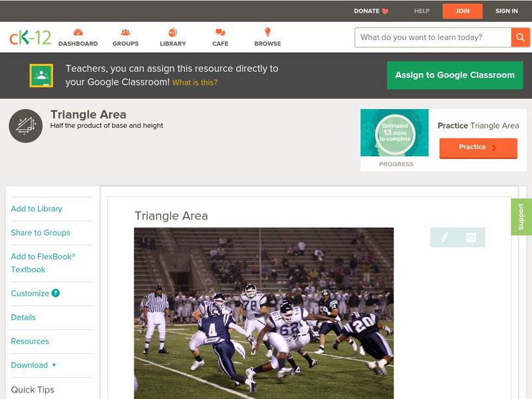Click the PROGRESS label
This screenshot has width=532, height=399.
396,164
